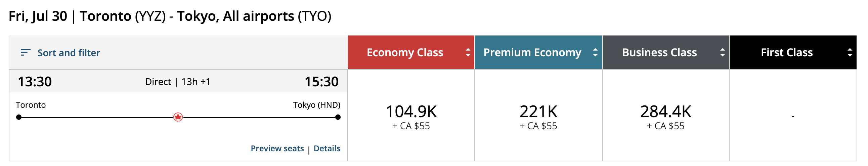Select the First Class column header
Viewport: 868px width, 166px height.
point(786,53)
